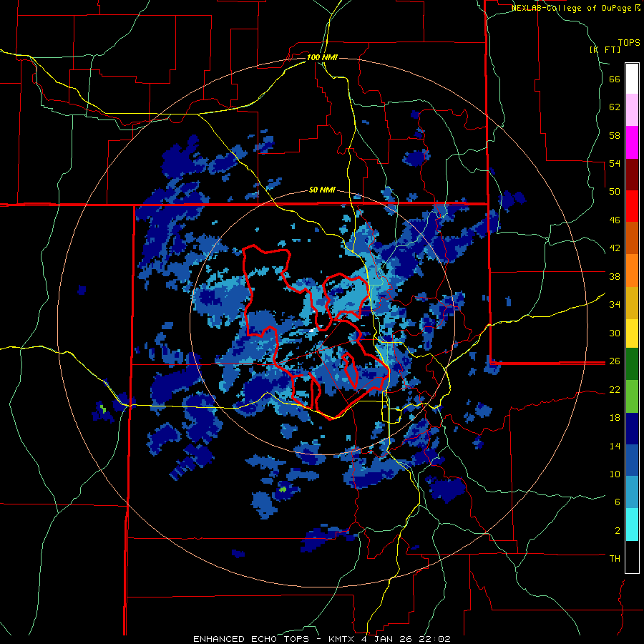This screenshot has height=644, width=644.
Task: Click the "50" legend value
Action: [615, 191]
